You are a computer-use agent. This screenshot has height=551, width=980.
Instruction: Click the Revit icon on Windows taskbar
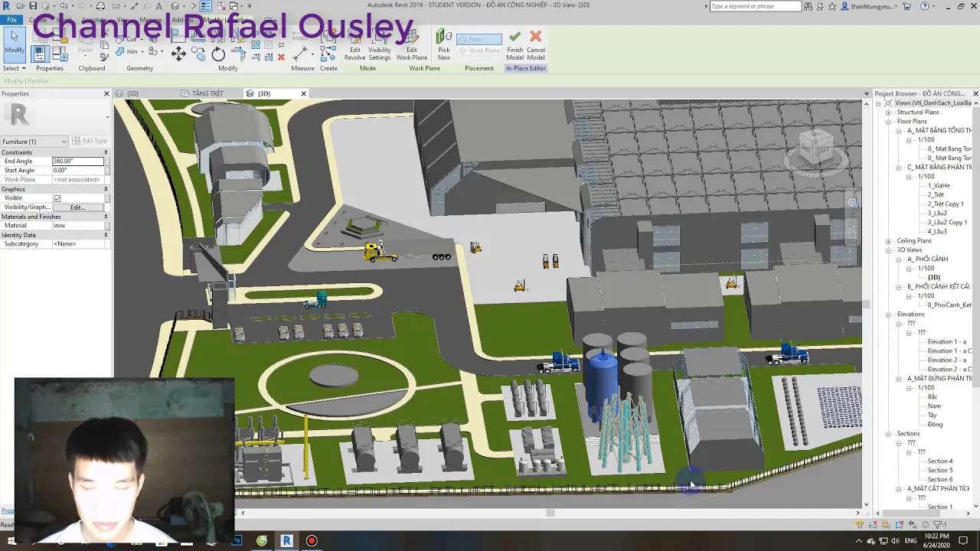click(286, 541)
